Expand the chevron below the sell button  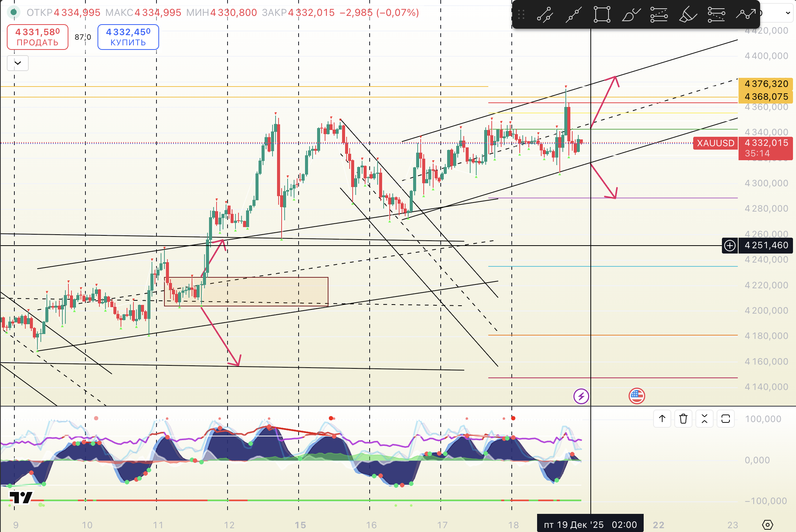(x=18, y=63)
